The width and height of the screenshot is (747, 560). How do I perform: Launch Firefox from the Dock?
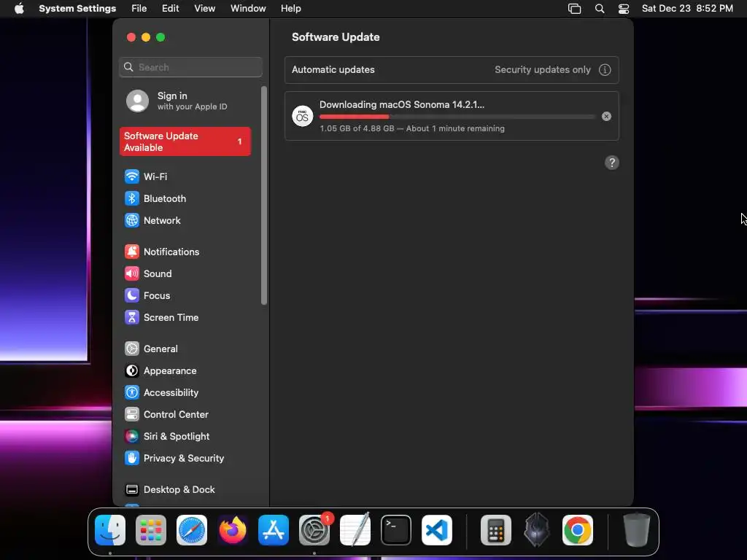pyautogui.click(x=233, y=530)
